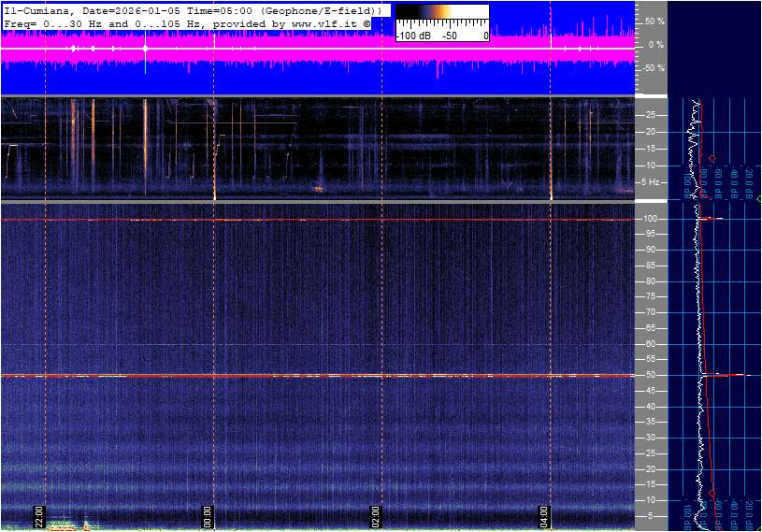Image resolution: width=762 pixels, height=532 pixels.
Task: Click the -50 % amplitude axis label
Action: (653, 68)
